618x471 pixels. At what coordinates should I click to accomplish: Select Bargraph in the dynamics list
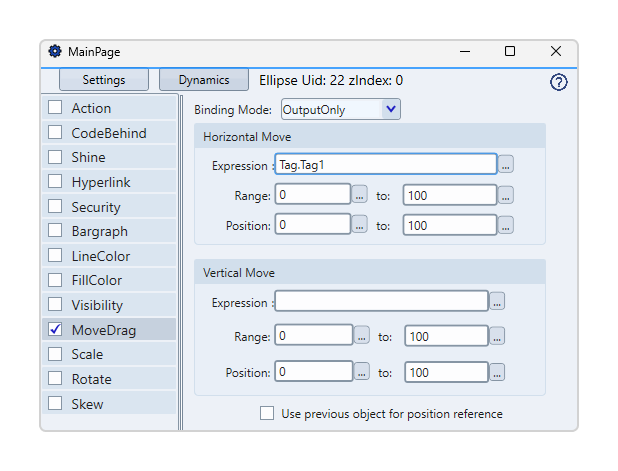(x=100, y=231)
